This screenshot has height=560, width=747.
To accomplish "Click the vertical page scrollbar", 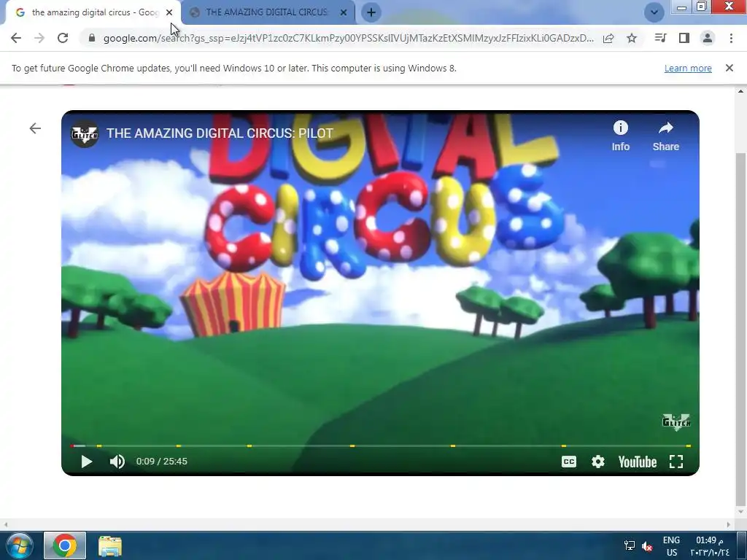I will click(740, 329).
